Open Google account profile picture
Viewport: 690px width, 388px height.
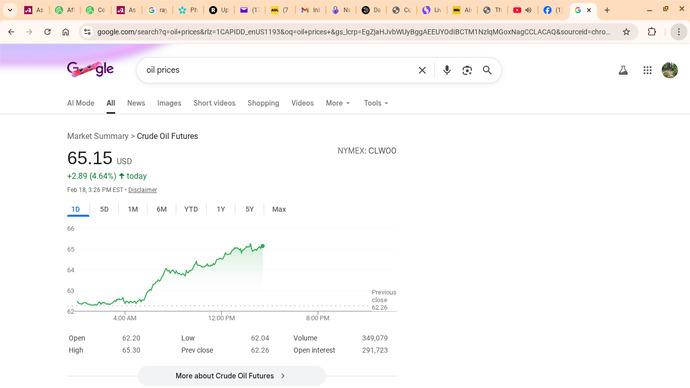pos(670,70)
